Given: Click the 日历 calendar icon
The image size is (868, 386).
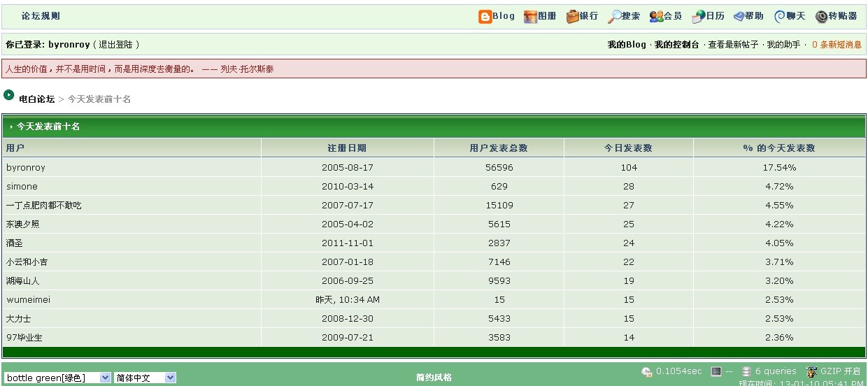Looking at the screenshot, I should (699, 17).
